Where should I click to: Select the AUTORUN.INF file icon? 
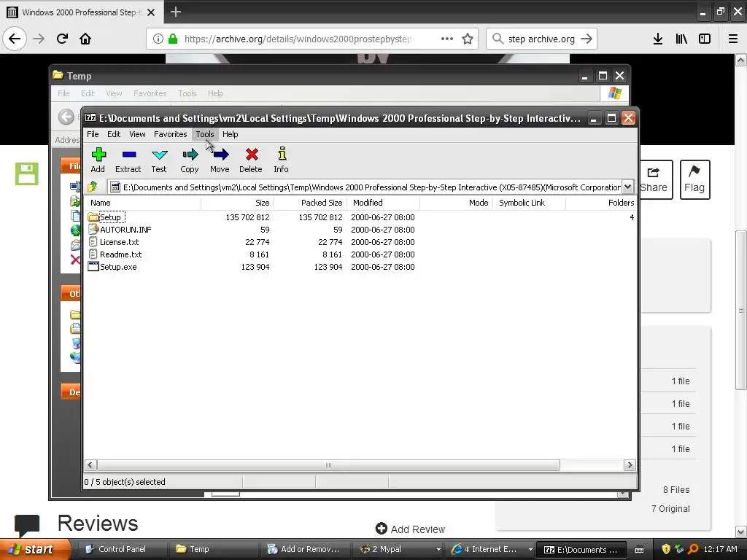tap(93, 229)
